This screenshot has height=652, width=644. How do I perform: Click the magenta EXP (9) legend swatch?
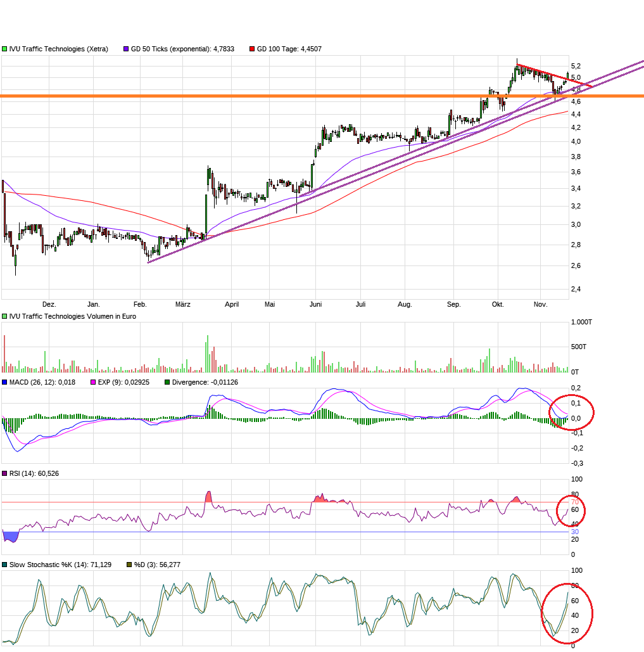pyautogui.click(x=93, y=382)
